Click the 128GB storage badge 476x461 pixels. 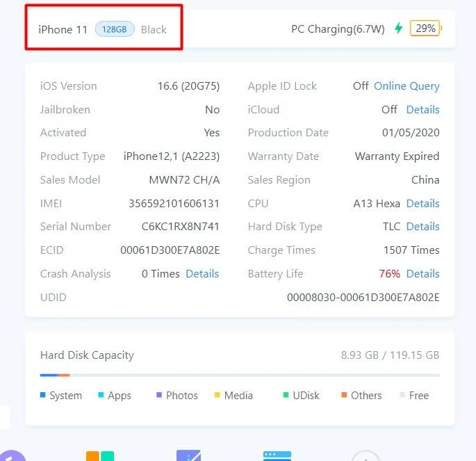coord(115,29)
